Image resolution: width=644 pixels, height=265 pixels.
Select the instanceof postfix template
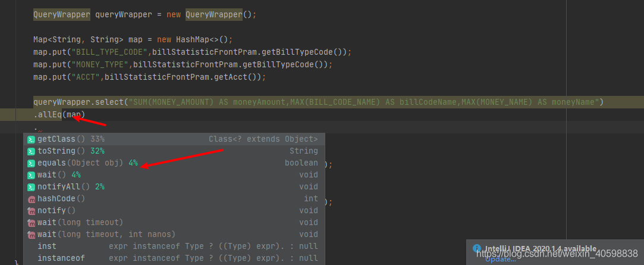click(174, 258)
